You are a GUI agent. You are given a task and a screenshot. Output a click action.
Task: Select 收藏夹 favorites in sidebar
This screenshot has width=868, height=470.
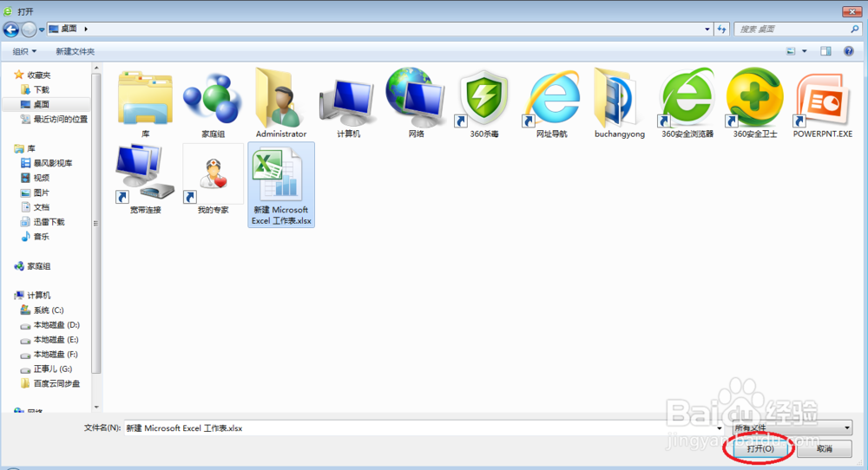pos(39,75)
